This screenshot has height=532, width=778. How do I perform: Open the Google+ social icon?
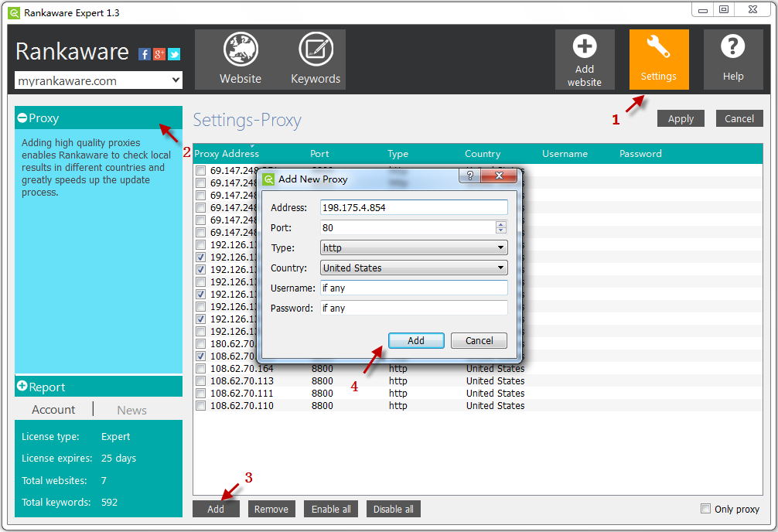pos(159,54)
